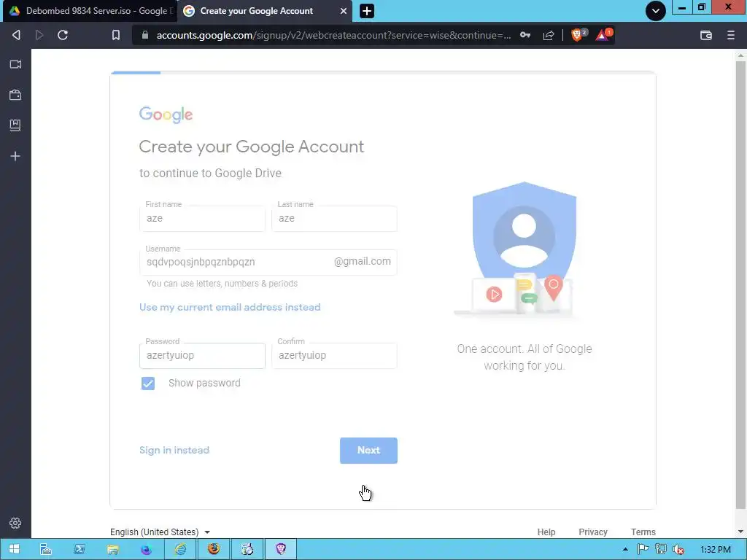747x560 pixels.
Task: Click the Action Center flag tray icon
Action: click(643, 549)
